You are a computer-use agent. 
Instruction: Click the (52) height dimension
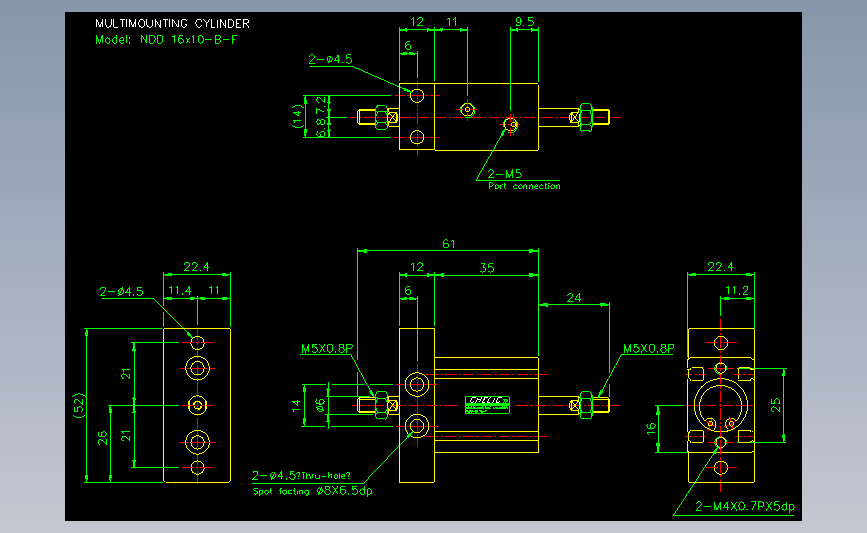[79, 405]
